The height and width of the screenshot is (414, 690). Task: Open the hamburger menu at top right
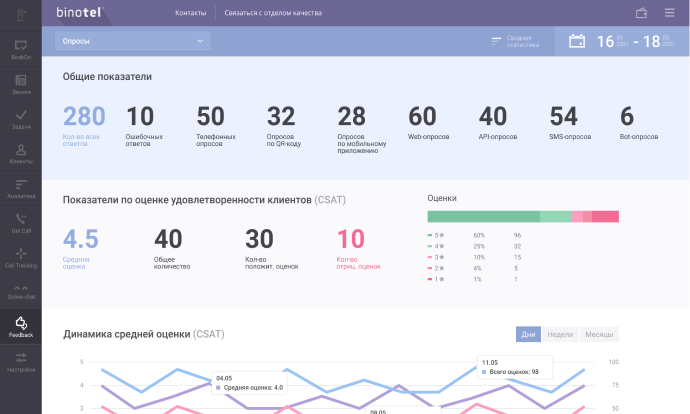coord(669,13)
